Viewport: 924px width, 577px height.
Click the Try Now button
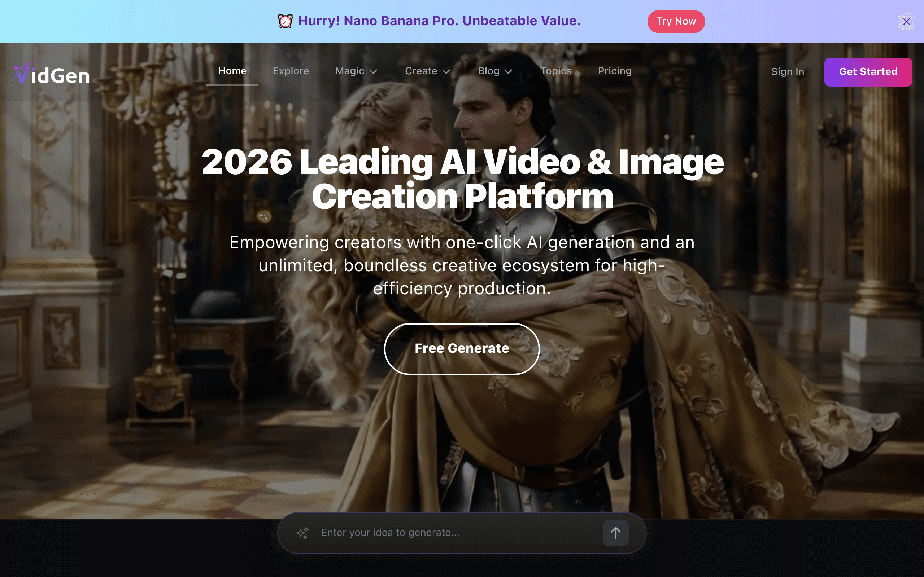[676, 21]
